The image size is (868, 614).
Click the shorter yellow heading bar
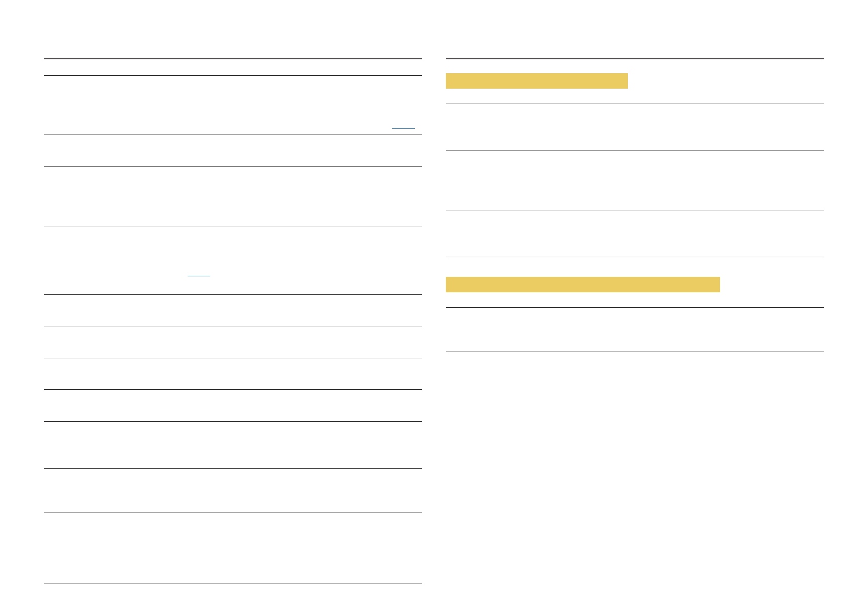536,81
